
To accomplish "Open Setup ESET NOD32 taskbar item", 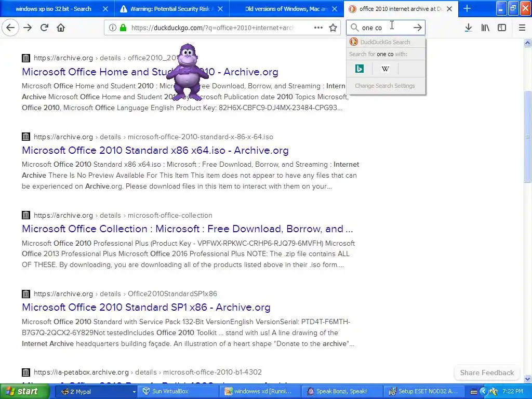I will 425,391.
